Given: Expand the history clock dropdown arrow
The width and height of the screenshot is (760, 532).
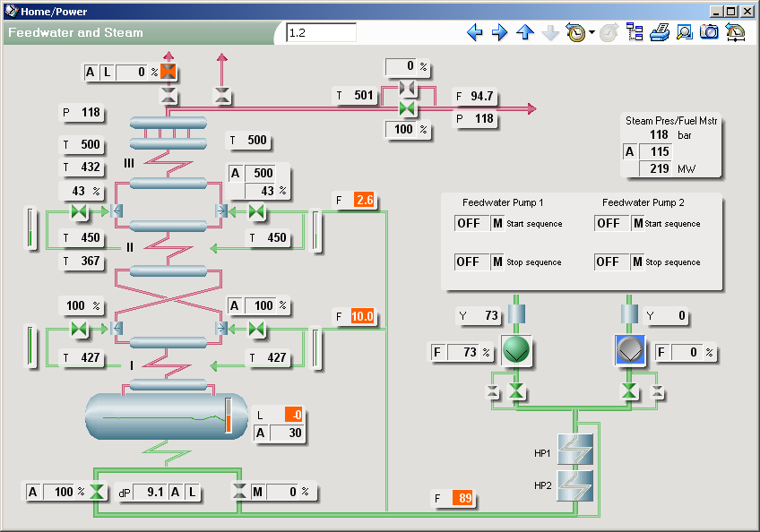Looking at the screenshot, I should pyautogui.click(x=592, y=33).
